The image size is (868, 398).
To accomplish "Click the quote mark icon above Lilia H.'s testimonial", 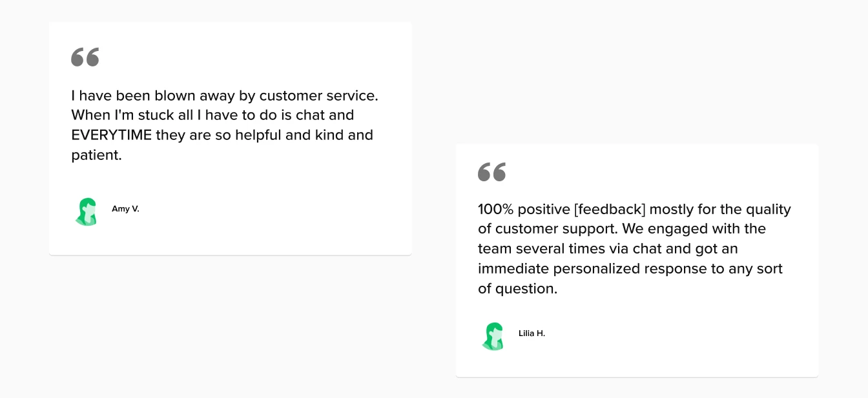I will [491, 172].
